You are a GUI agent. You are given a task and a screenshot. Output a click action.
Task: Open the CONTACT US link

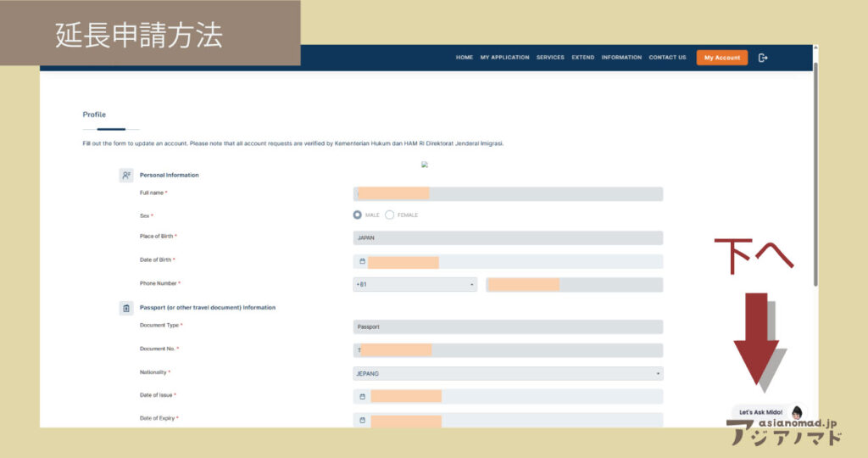coord(667,58)
